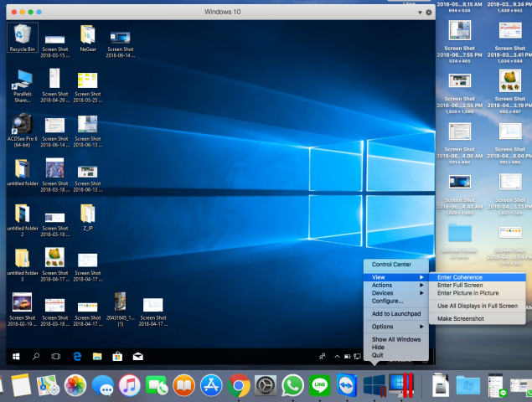Open File Explorer from taskbar
Viewport: 532px width, 402px height.
(97, 356)
